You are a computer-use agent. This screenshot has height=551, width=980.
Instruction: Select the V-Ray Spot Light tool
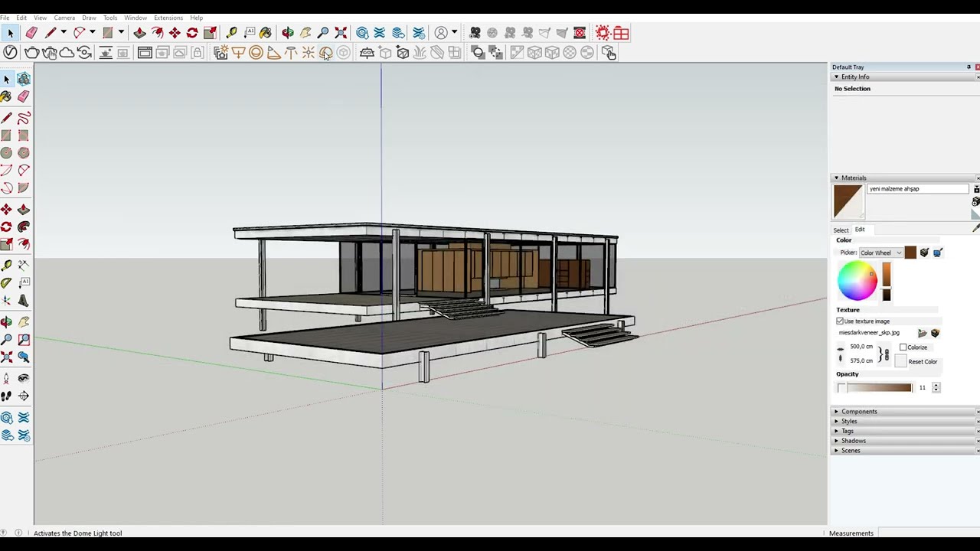273,52
